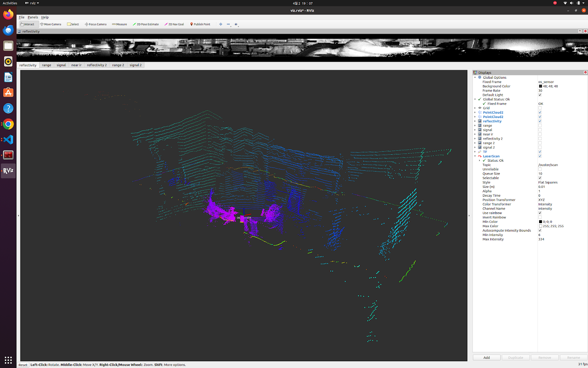The image size is (588, 368).
Task: Edit the Topic value /ouster/scan
Action: (x=562, y=165)
